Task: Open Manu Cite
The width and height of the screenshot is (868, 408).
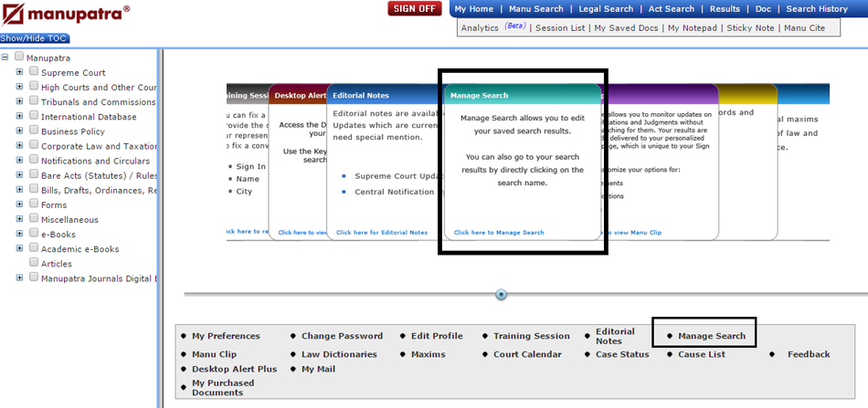Action: 804,28
